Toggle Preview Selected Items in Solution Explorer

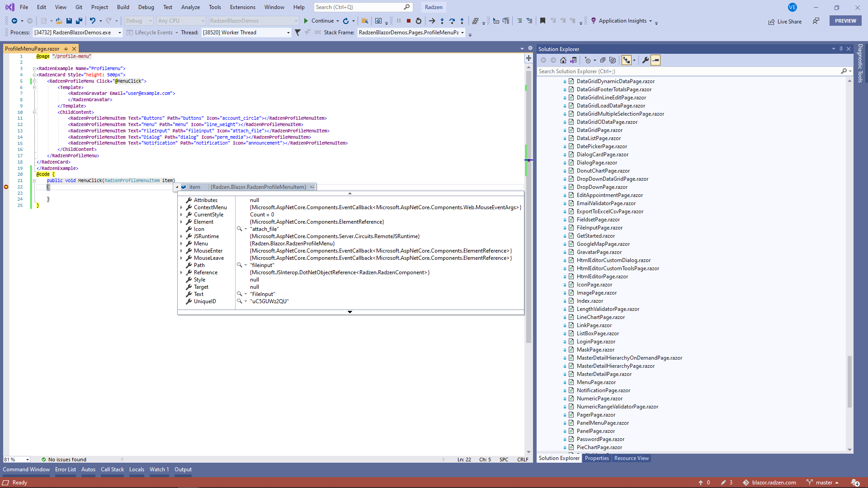[x=656, y=60]
